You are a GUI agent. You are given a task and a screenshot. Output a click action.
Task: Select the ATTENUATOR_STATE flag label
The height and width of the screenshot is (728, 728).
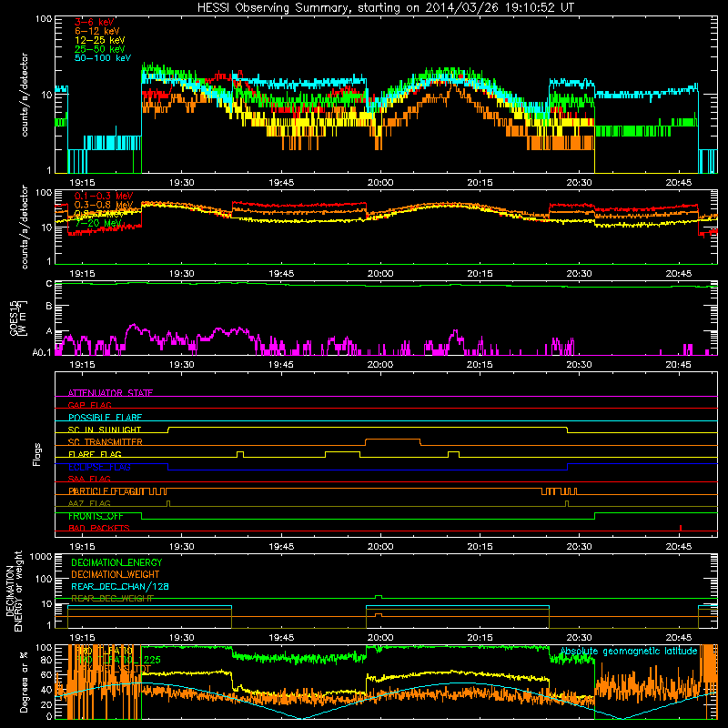(x=110, y=393)
